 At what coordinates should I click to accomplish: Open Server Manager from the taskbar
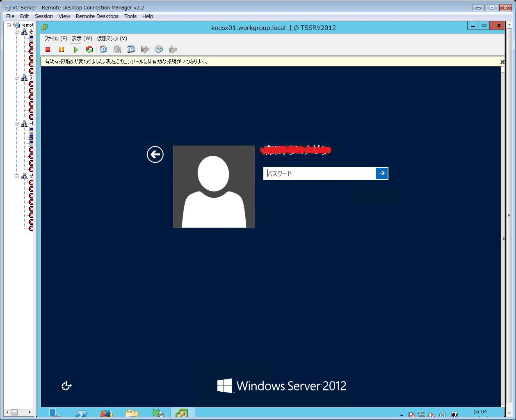pyautogui.click(x=55, y=413)
